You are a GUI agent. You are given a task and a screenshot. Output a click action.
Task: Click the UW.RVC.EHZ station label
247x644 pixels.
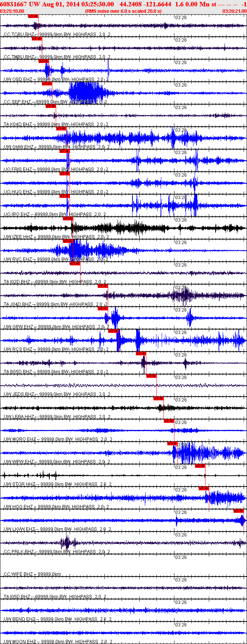[18, 259]
